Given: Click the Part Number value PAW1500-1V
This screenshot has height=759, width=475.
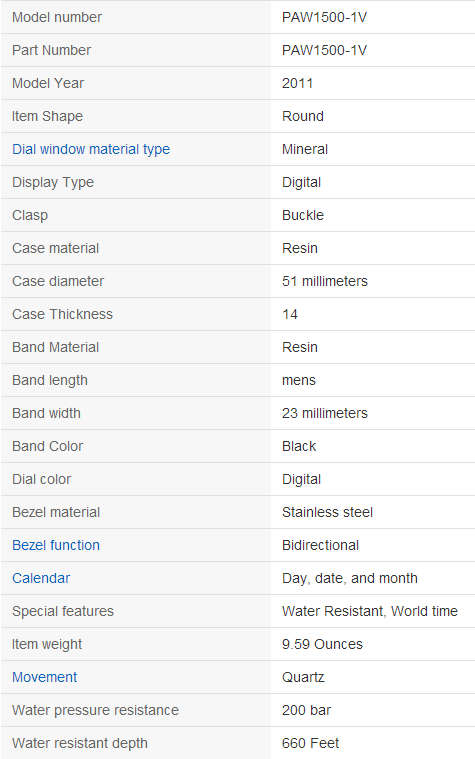Looking at the screenshot, I should (324, 50).
